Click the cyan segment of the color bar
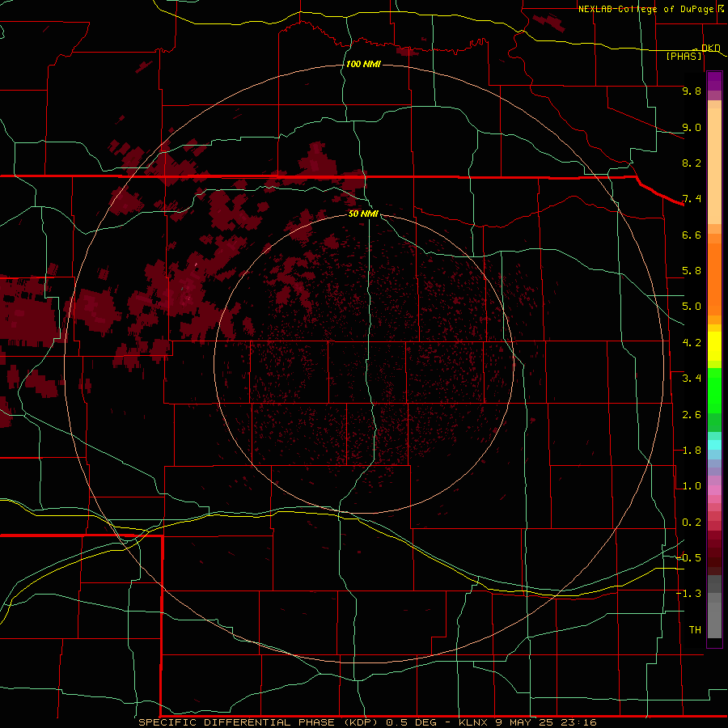This screenshot has height=728, width=728. pos(714,445)
